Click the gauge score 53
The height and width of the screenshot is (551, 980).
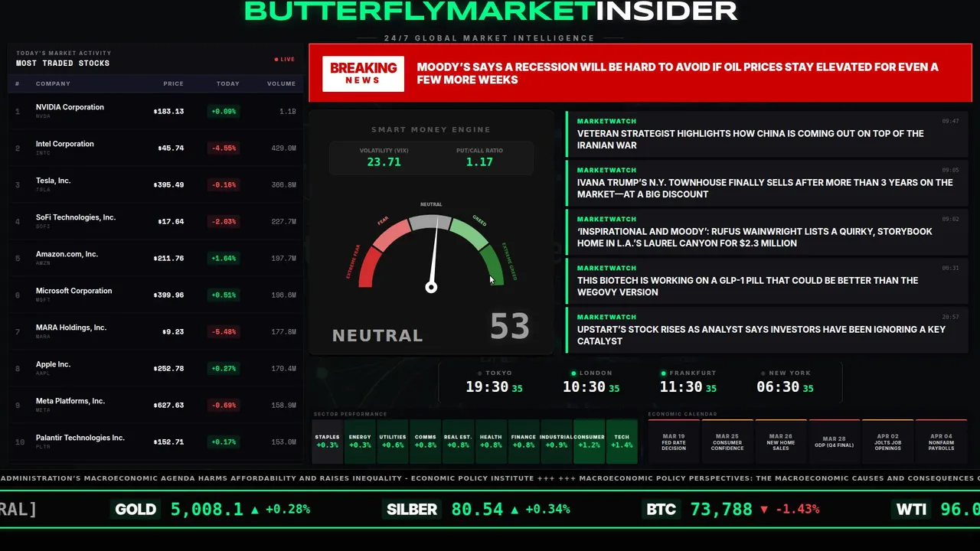[510, 327]
